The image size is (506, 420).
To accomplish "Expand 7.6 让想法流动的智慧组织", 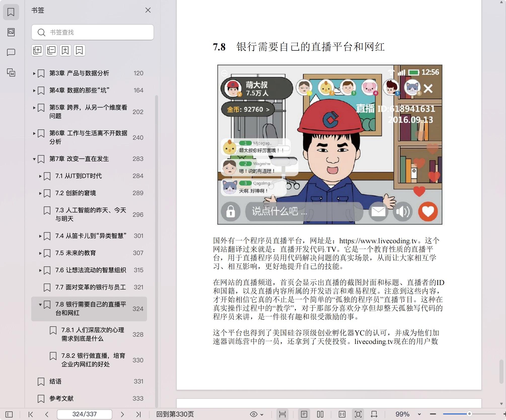I will tap(40, 270).
